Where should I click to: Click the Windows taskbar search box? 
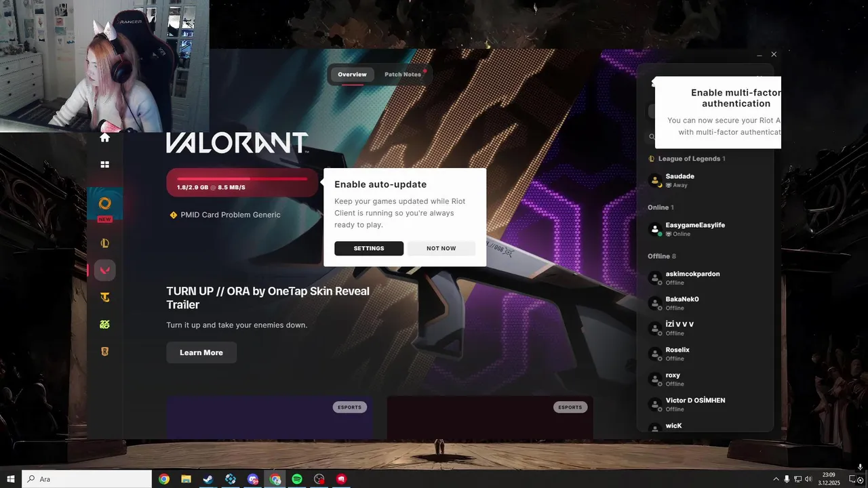[87, 479]
